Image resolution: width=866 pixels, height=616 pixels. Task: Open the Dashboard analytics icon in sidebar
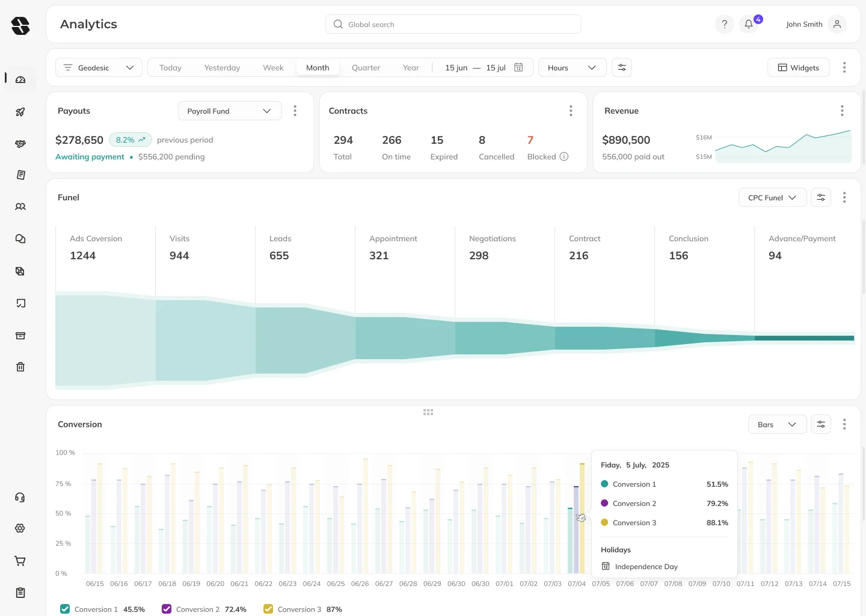20,78
